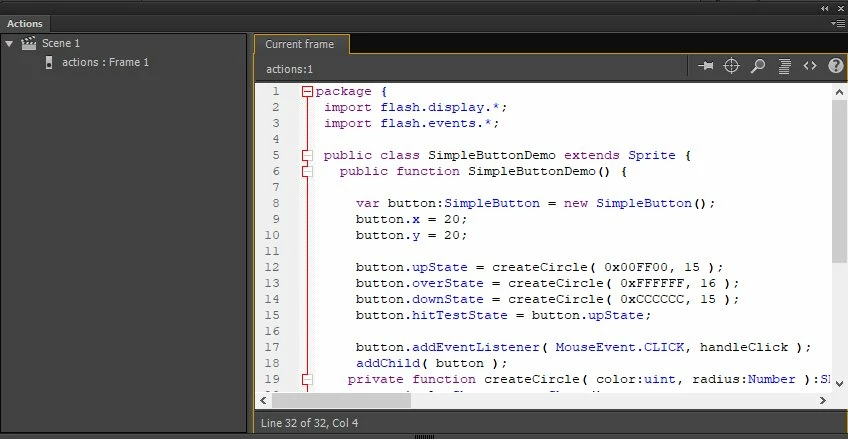
Task: Click the frame icon beside actions : Frame 1
Action: point(49,62)
